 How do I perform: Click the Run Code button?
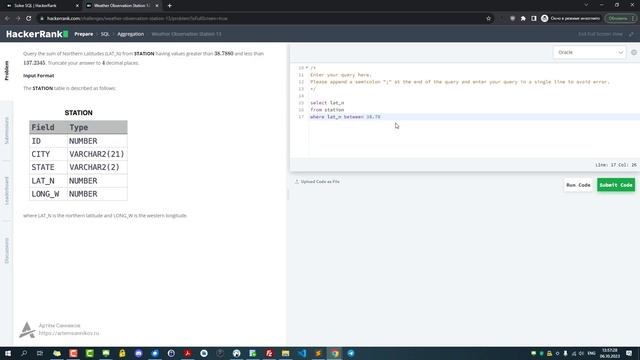578,185
